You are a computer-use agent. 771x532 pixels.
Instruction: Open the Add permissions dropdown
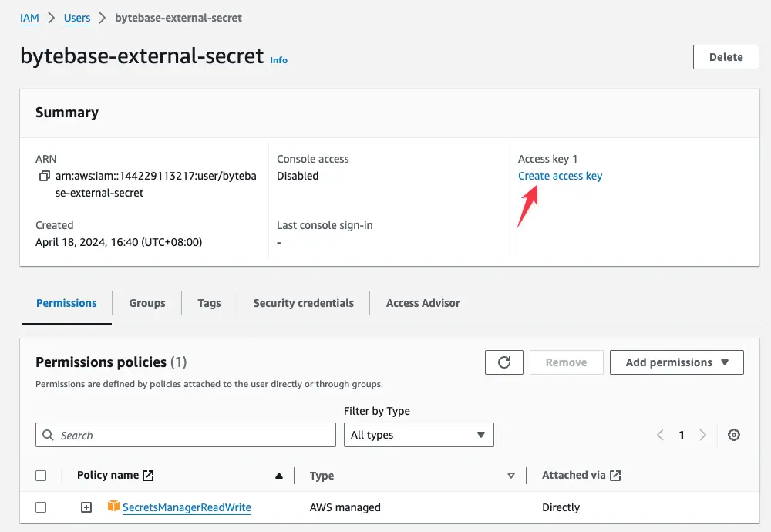(677, 362)
